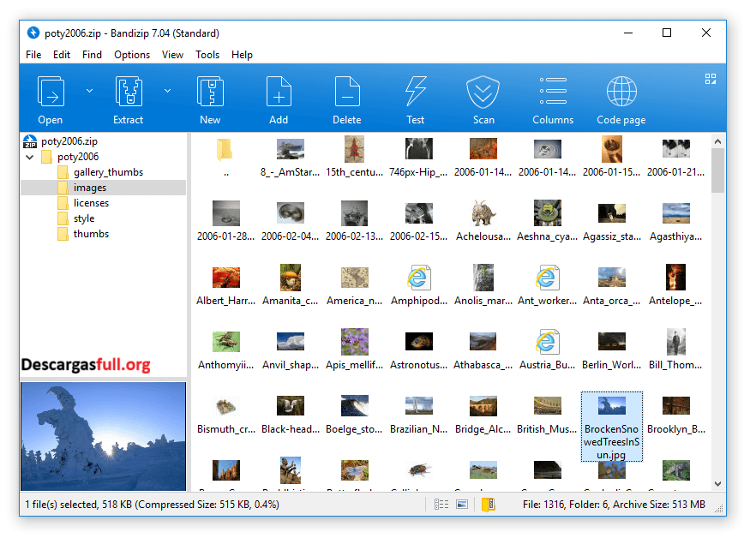This screenshot has height=538, width=756.
Task: Open the dropdown arrow next to Extract
Action: [x=167, y=89]
